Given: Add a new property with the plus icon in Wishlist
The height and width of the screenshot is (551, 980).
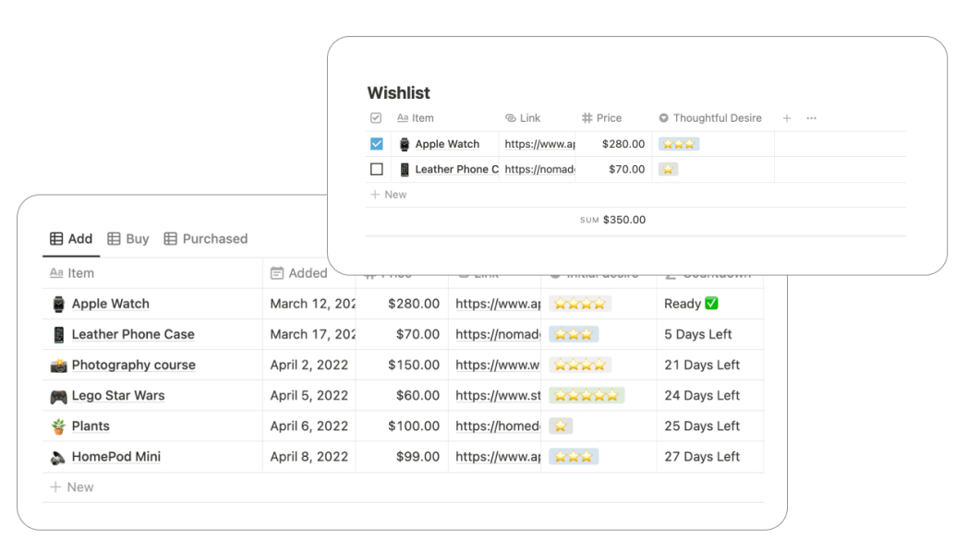Looking at the screenshot, I should click(x=787, y=118).
